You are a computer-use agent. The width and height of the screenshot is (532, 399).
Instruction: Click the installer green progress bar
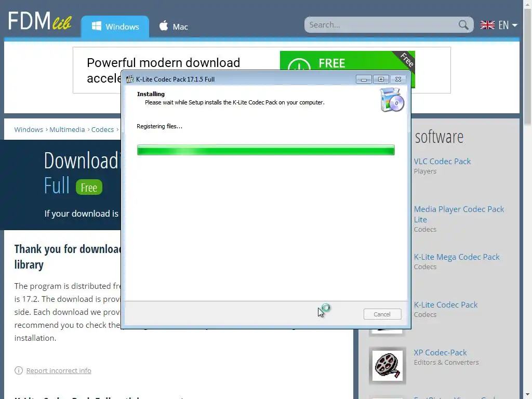[x=265, y=150]
